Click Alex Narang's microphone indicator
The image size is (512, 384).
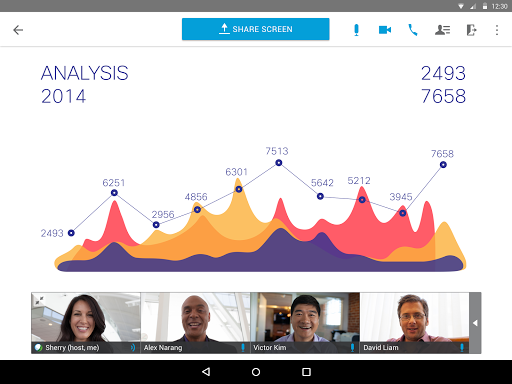[243, 348]
